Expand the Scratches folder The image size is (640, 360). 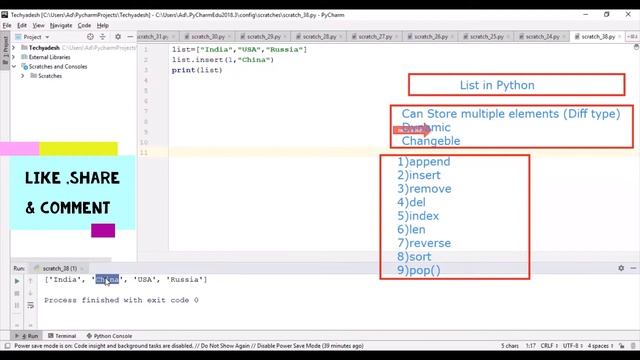23,76
